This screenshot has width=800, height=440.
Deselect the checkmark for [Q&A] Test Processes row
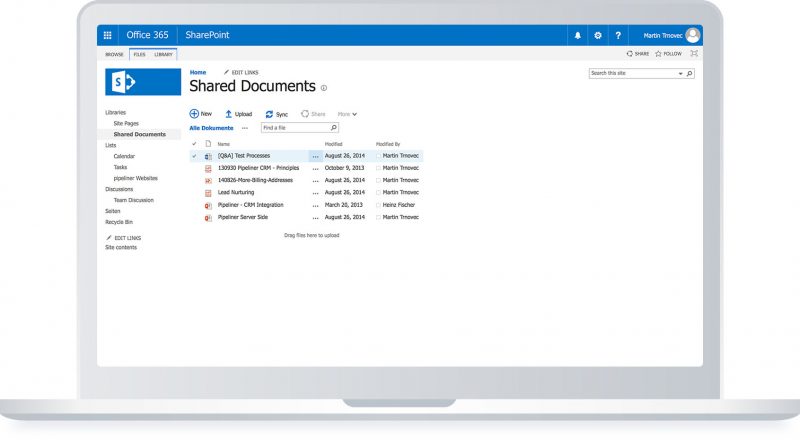coord(194,156)
